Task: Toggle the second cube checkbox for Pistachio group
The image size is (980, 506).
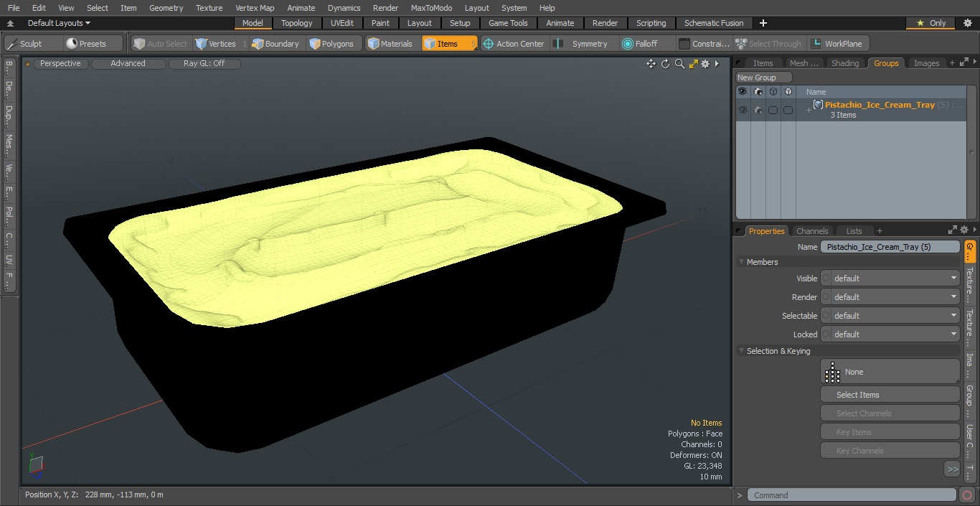Action: pyautogui.click(x=788, y=110)
